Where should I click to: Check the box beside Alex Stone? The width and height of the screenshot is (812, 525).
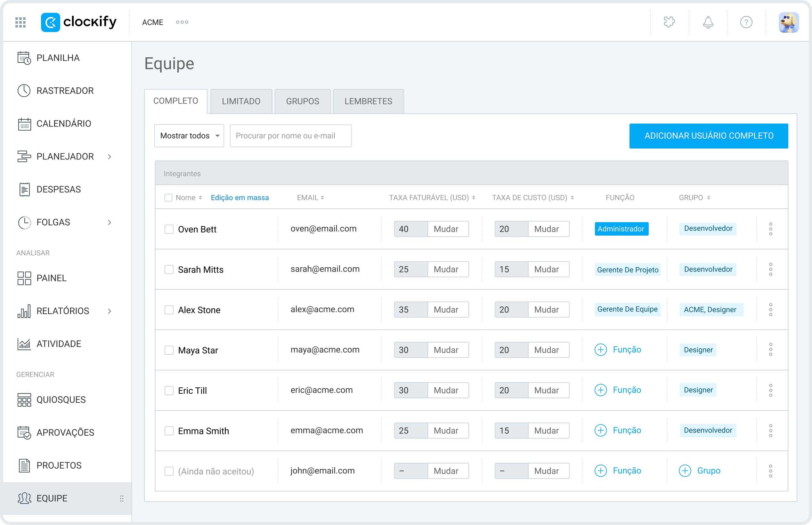point(169,310)
